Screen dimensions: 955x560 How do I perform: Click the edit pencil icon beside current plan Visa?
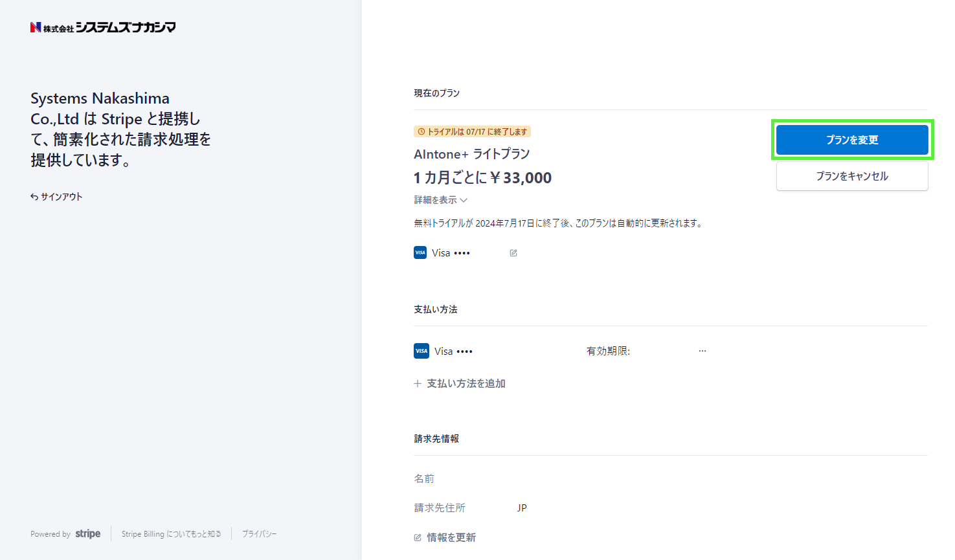(513, 253)
